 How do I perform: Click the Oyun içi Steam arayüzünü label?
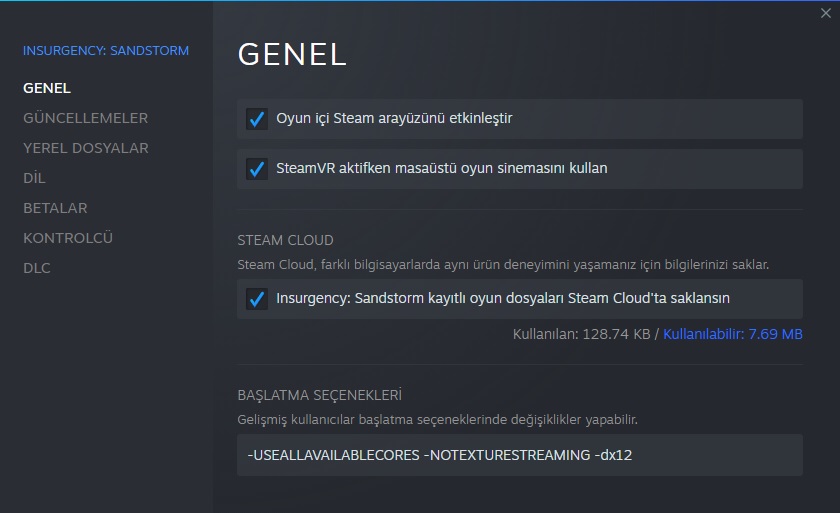pyautogui.click(x=394, y=118)
